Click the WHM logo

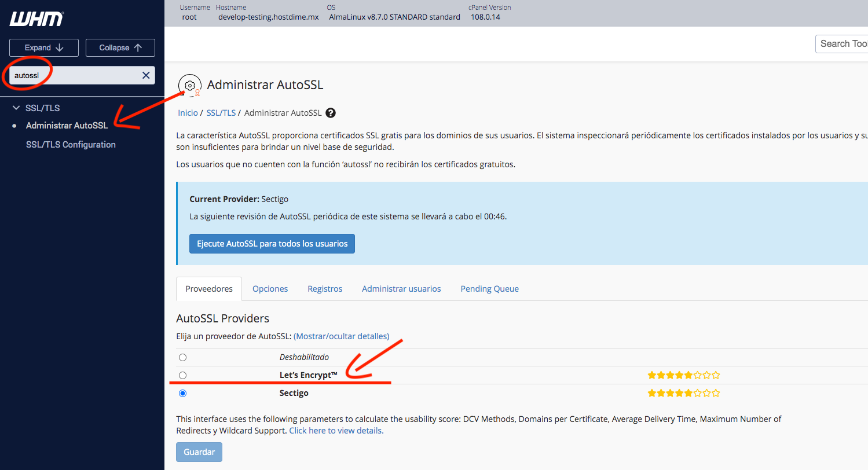pos(36,19)
